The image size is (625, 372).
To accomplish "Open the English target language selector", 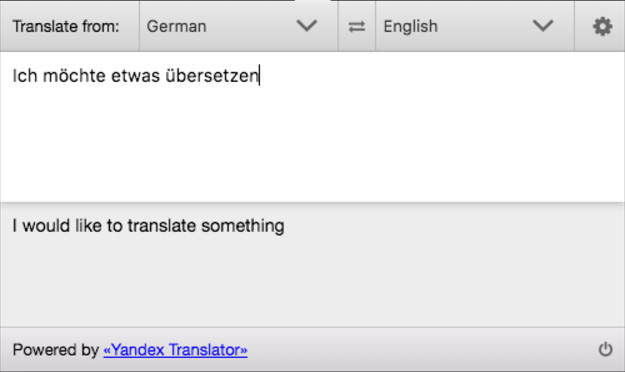I will tap(475, 26).
